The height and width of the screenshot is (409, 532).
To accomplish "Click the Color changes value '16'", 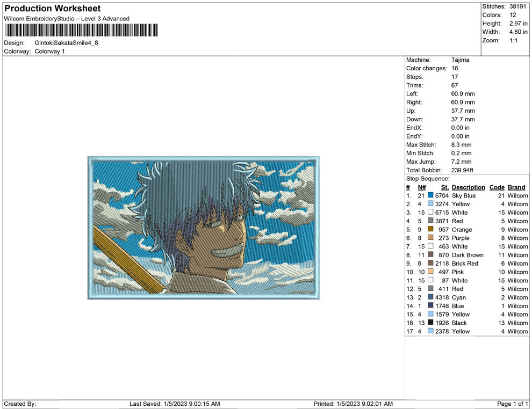I will point(455,68).
